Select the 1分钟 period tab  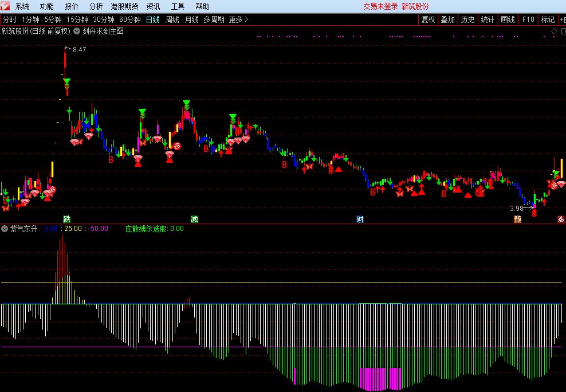[30, 19]
